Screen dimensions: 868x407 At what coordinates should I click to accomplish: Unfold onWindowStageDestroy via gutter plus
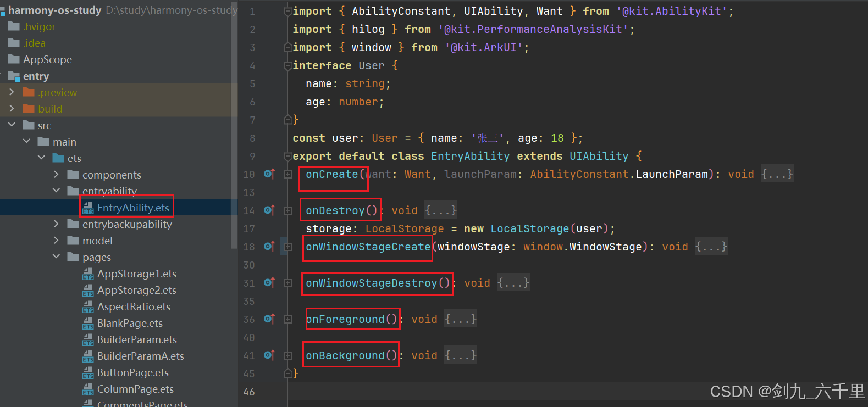[288, 283]
